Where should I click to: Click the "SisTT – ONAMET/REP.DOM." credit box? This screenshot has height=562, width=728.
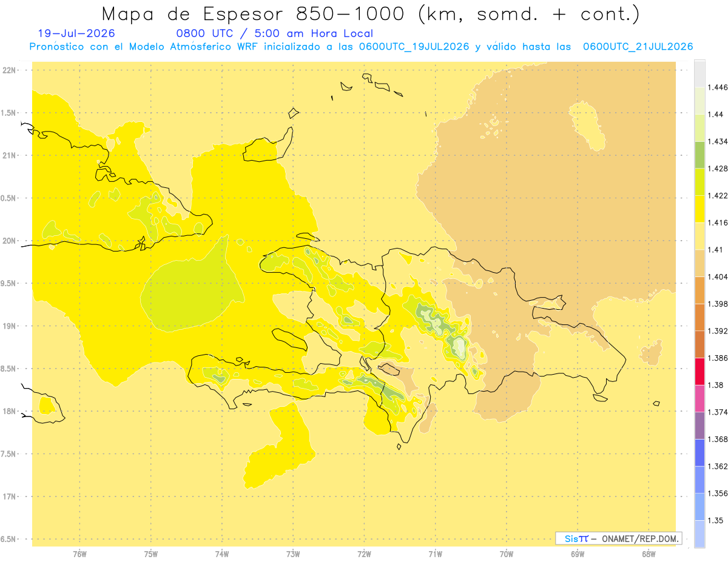tap(619, 538)
